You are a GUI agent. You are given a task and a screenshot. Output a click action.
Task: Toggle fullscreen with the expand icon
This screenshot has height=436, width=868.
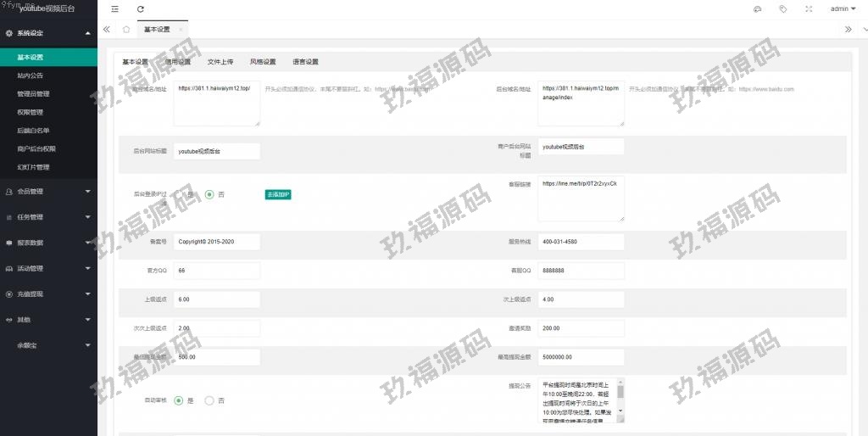pyautogui.click(x=809, y=9)
